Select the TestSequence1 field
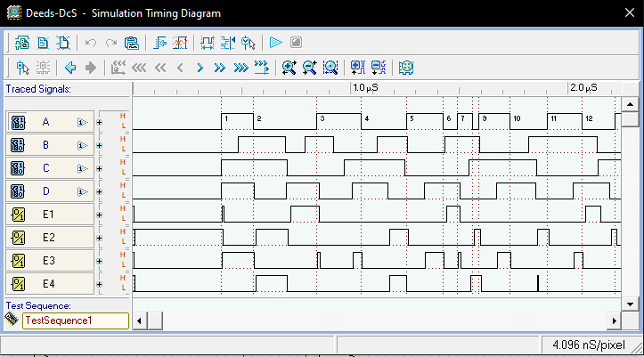The image size is (644, 357). point(76,320)
